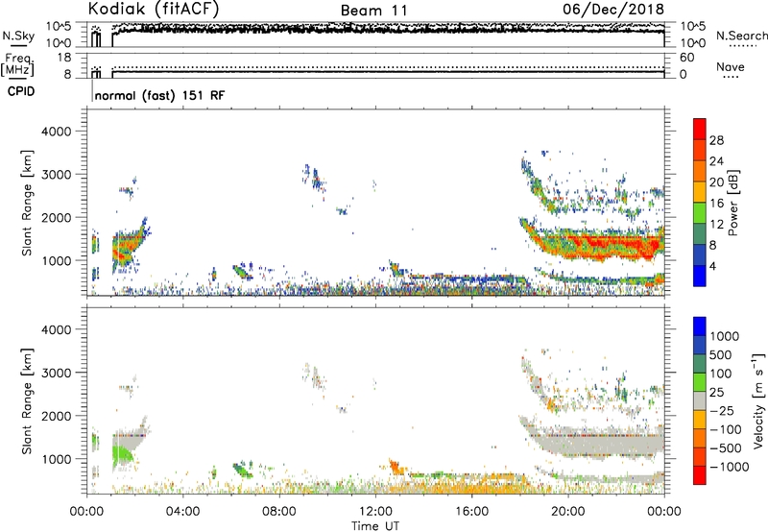
Task: Pick the green 25–100 m/s Velocity segment
Action: 700,382
